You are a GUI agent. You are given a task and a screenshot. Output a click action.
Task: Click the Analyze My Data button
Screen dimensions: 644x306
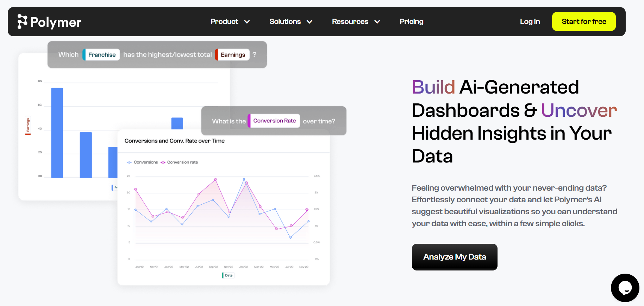coord(455,257)
